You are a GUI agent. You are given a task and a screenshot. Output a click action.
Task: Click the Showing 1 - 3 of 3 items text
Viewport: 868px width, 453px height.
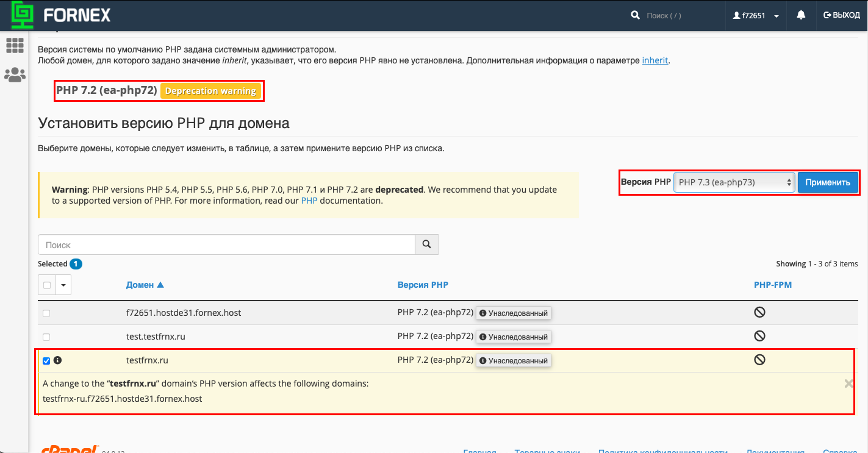pyautogui.click(x=817, y=264)
